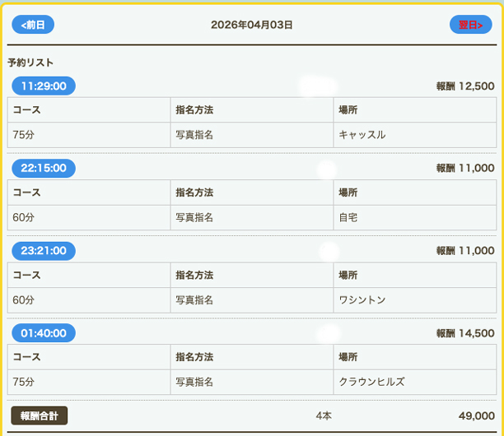Go to previous day with 前日 button

coord(33,25)
